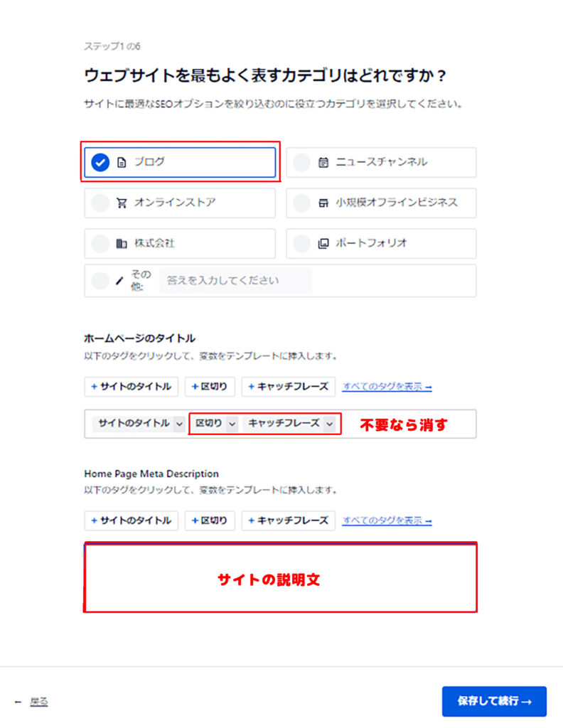Screen dimensions: 563x728
Task: Click the blog document icon
Action: 122,163
